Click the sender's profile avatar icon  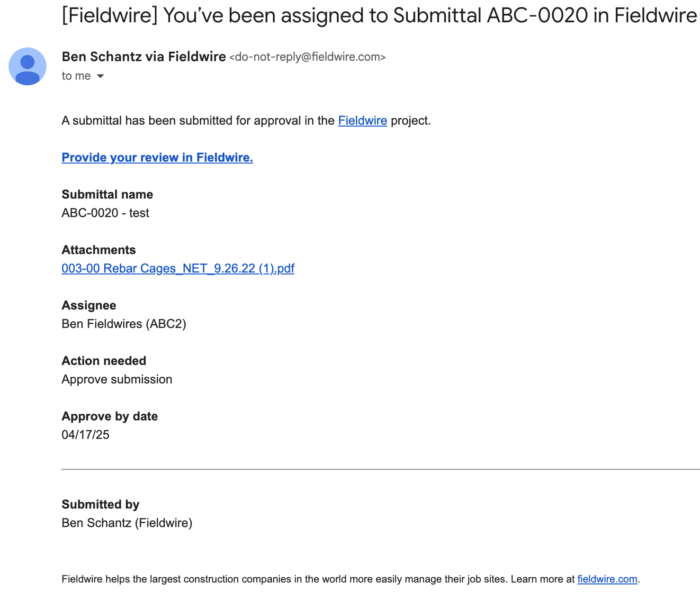(x=27, y=66)
